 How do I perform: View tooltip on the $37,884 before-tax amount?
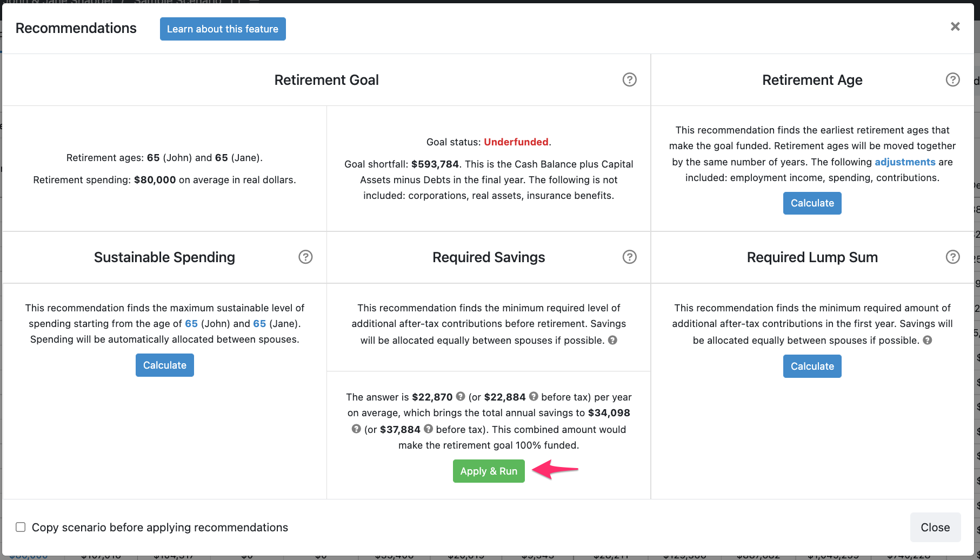(x=429, y=429)
